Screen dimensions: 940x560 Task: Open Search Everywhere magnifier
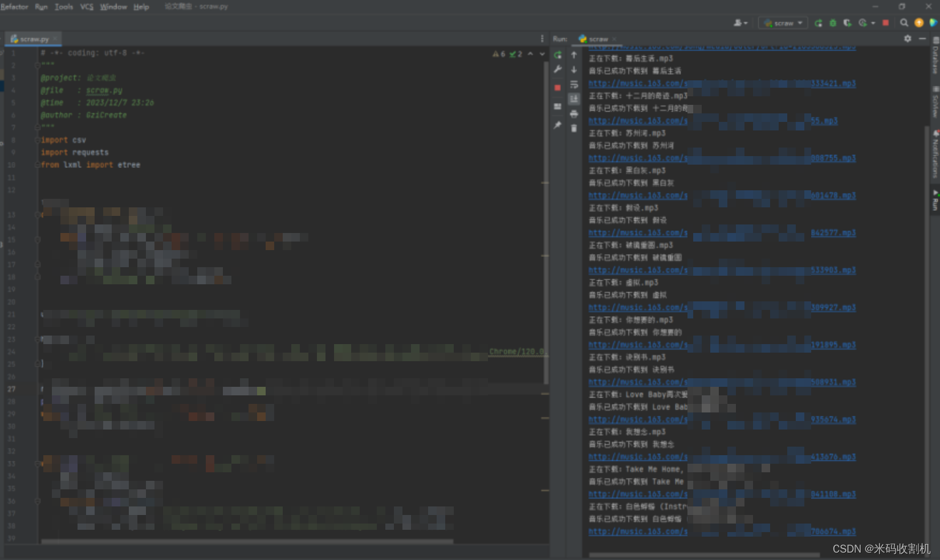pyautogui.click(x=904, y=23)
